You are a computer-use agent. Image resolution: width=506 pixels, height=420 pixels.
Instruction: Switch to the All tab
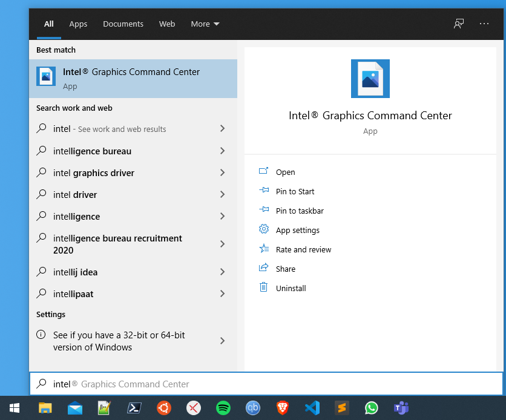click(49, 24)
